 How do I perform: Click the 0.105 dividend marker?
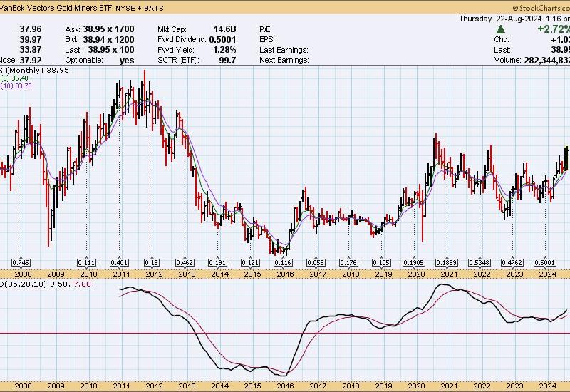(381, 262)
